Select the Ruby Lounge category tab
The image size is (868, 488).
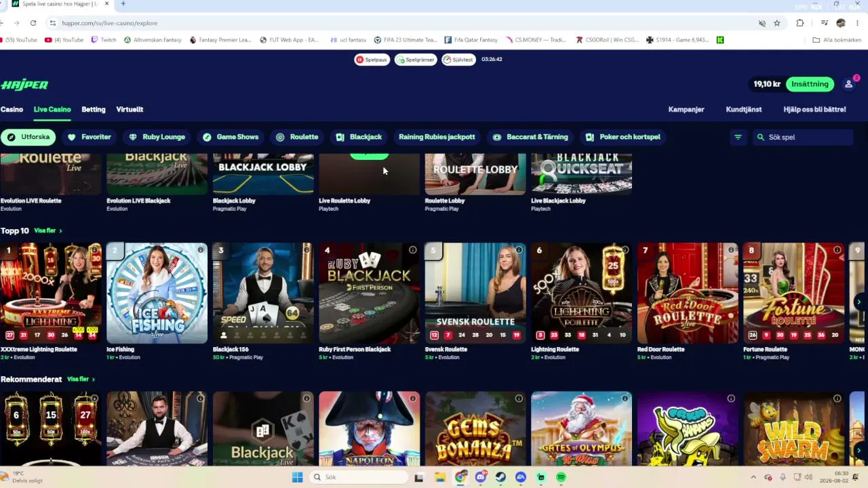point(157,137)
